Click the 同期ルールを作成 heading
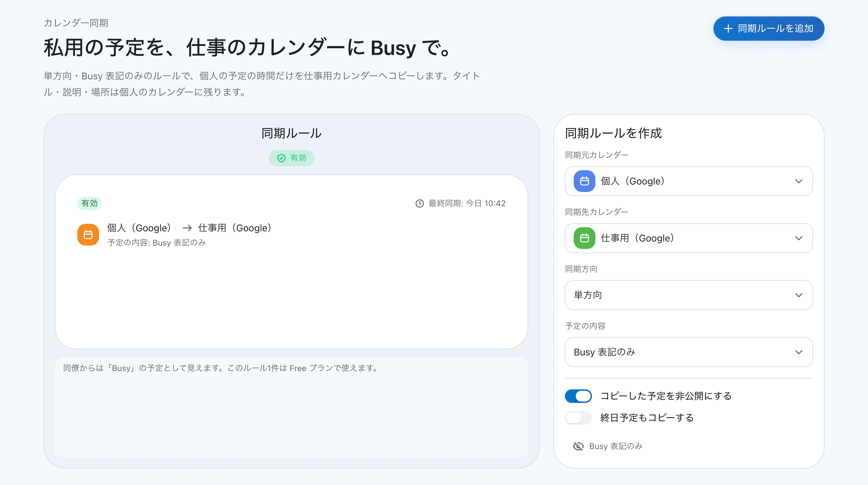 tap(613, 133)
